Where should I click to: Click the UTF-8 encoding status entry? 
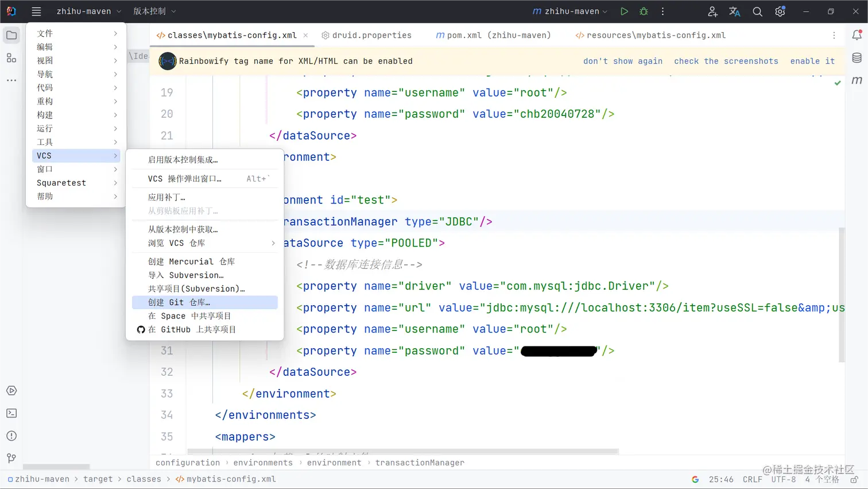click(784, 479)
